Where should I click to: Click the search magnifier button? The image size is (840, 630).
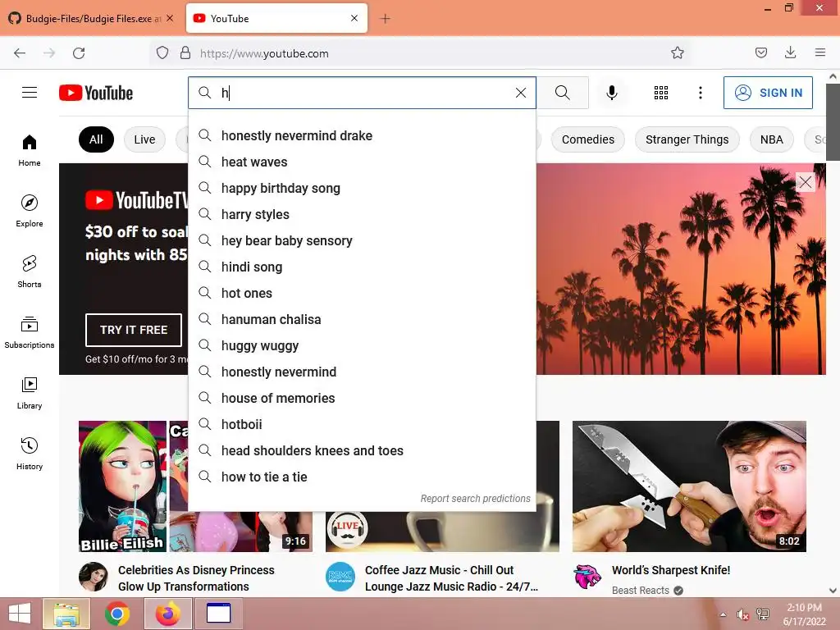pos(563,93)
